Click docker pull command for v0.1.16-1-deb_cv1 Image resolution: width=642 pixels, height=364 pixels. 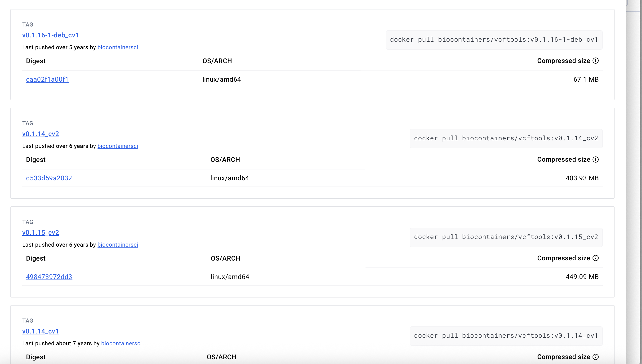click(494, 40)
